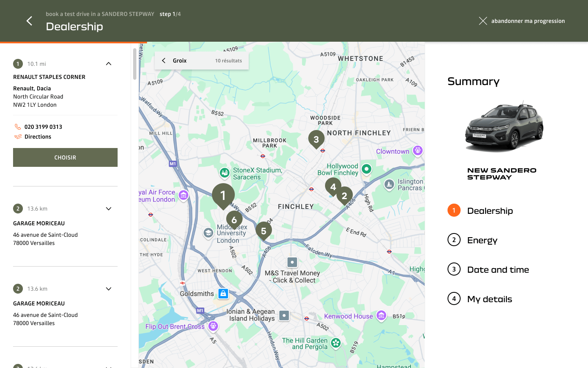Click the 'North Circular Road' address line
Screen dimensions: 588x368
[38, 96]
